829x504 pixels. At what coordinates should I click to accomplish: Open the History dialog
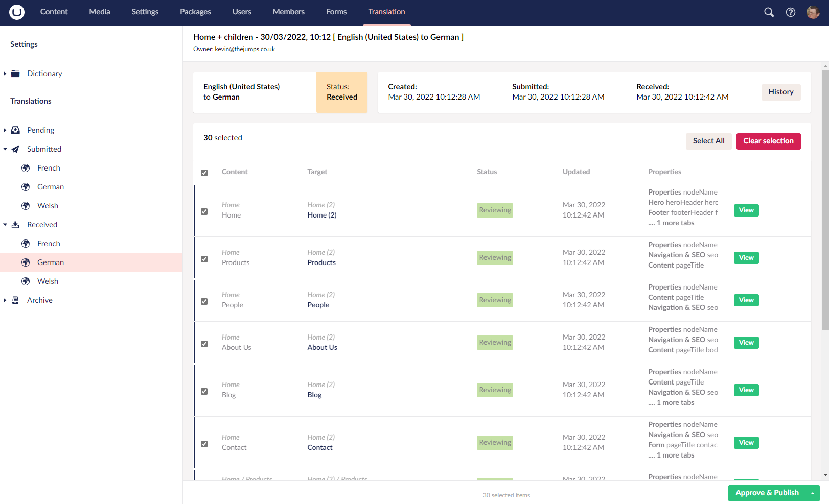(781, 92)
